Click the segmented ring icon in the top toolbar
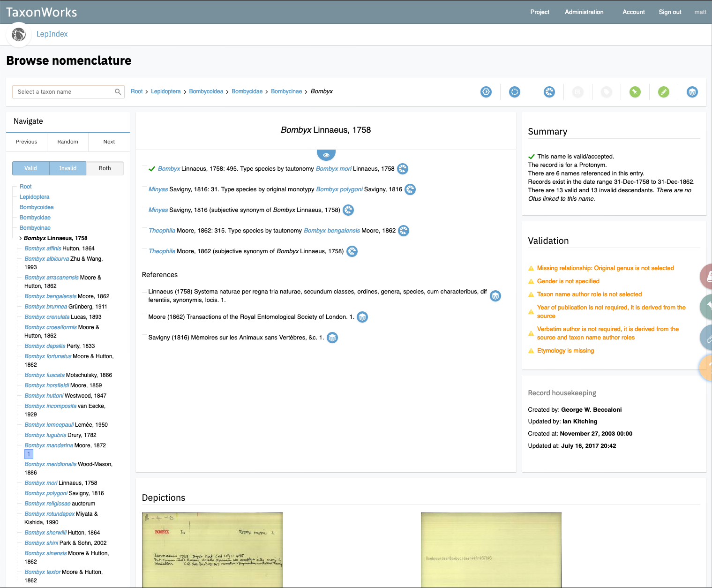This screenshot has width=712, height=588. point(515,92)
